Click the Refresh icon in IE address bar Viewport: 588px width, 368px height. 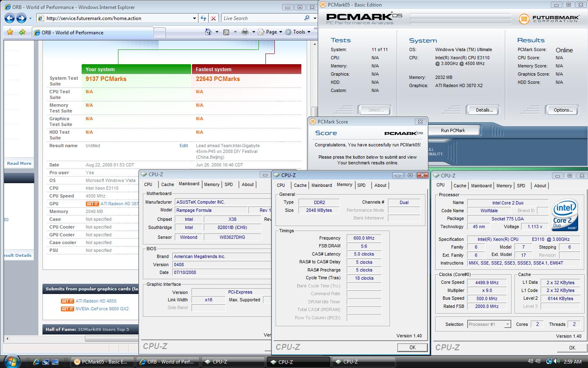pos(203,18)
